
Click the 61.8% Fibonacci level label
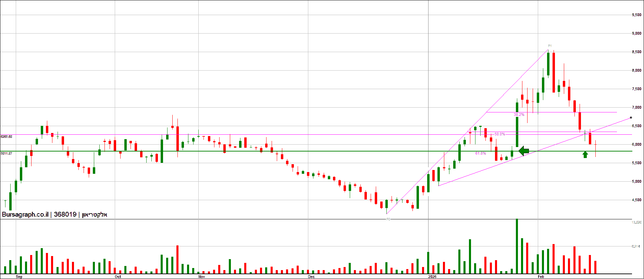pos(481,153)
